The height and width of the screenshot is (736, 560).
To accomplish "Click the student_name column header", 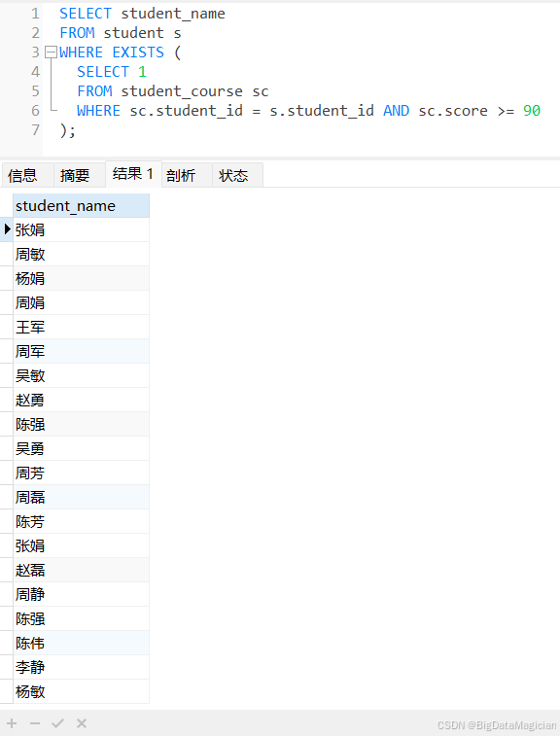I will (82, 205).
